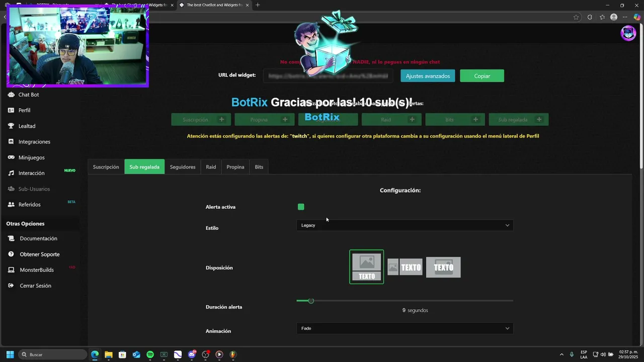Open the Bits alerts tab
The image size is (644, 362).
(x=259, y=167)
